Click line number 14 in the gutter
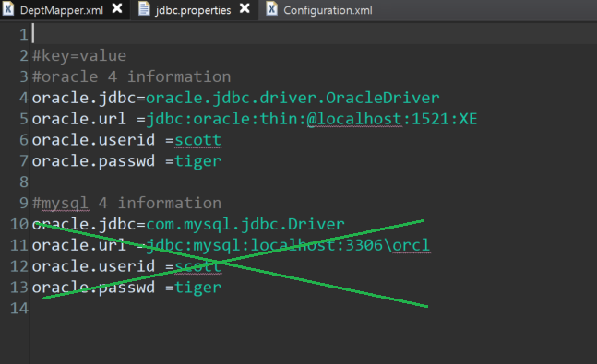 [19, 309]
